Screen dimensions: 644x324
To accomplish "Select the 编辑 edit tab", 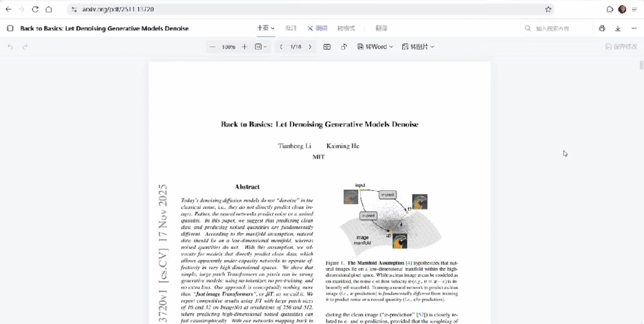I will (x=318, y=28).
